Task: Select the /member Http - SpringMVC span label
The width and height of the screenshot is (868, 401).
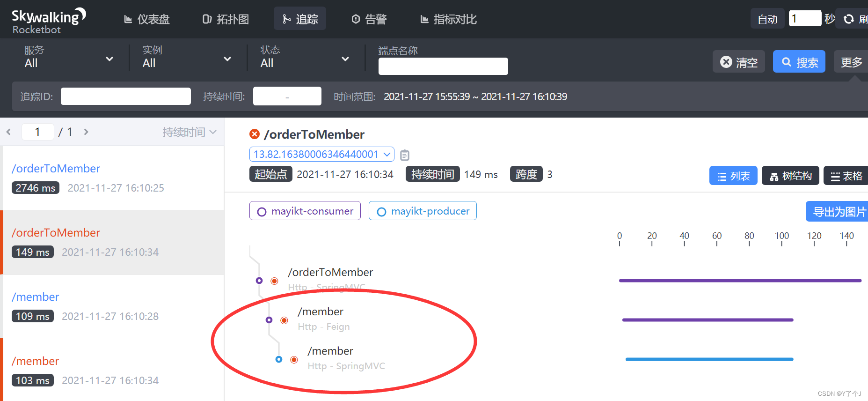Action: click(346, 358)
